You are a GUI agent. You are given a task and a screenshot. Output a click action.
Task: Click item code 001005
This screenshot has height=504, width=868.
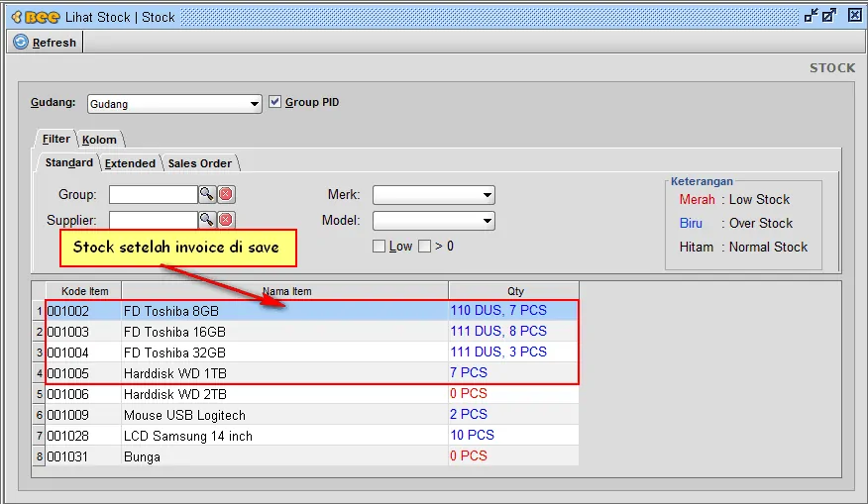pos(68,373)
